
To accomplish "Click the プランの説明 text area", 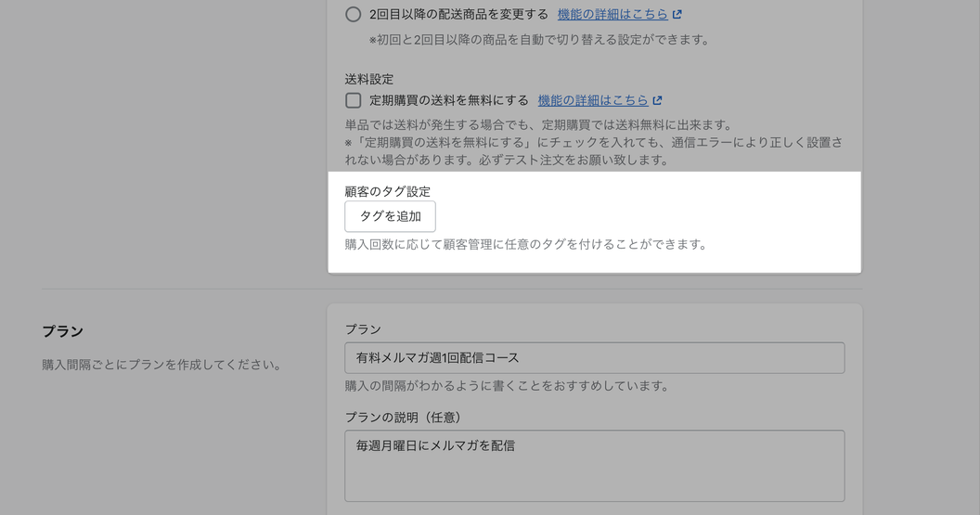I will click(594, 465).
